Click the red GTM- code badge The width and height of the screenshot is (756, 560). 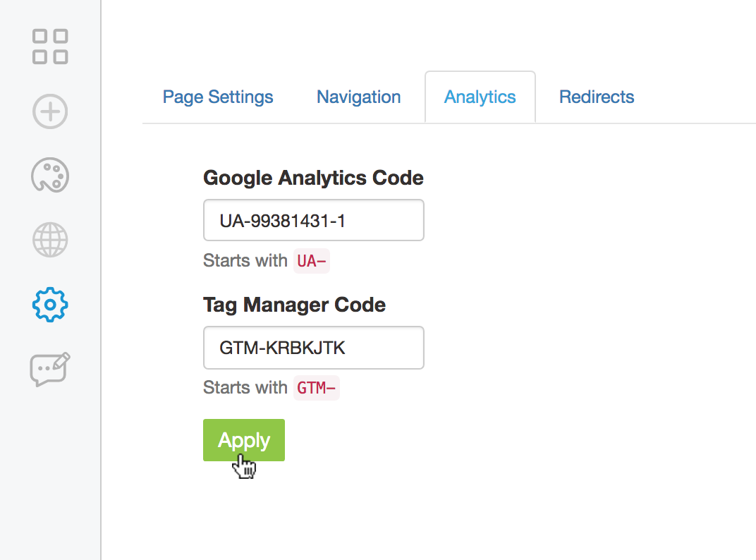pos(317,388)
